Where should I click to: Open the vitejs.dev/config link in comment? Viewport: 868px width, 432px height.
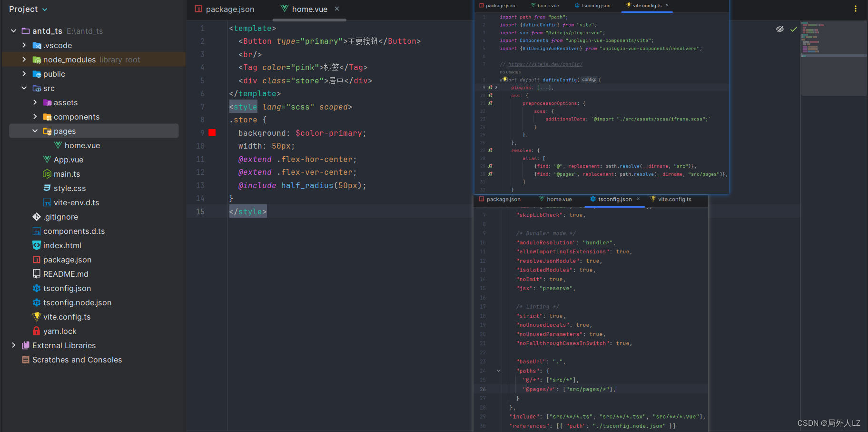pyautogui.click(x=545, y=64)
